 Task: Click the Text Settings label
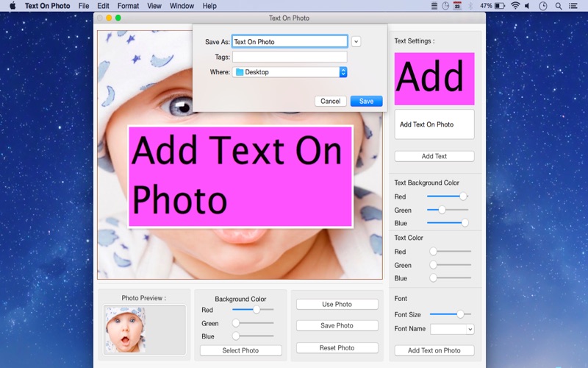point(415,41)
